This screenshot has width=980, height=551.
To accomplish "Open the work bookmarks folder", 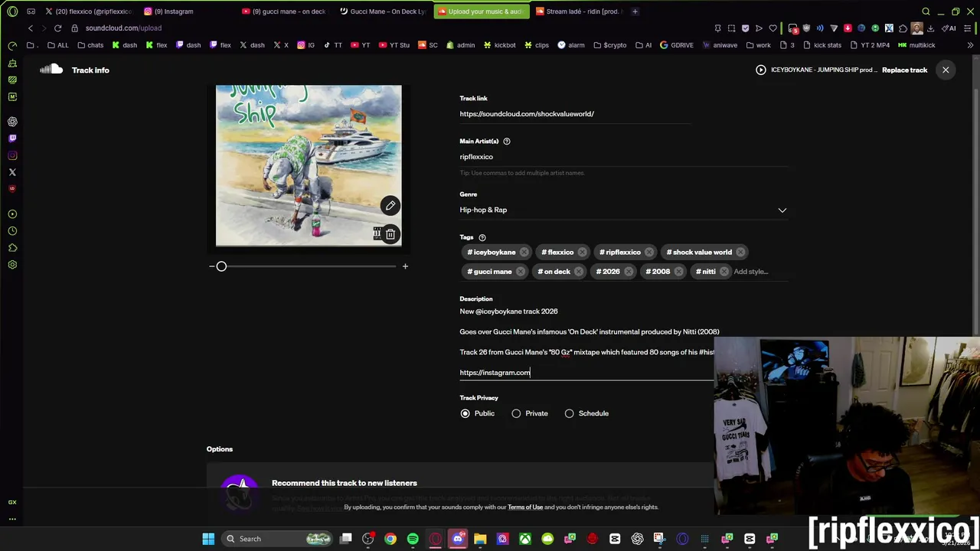I will click(757, 45).
